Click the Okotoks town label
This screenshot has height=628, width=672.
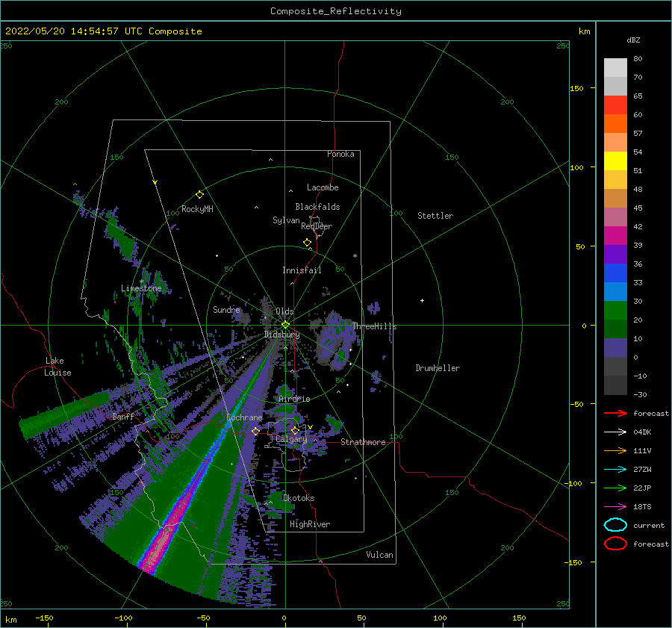(299, 498)
